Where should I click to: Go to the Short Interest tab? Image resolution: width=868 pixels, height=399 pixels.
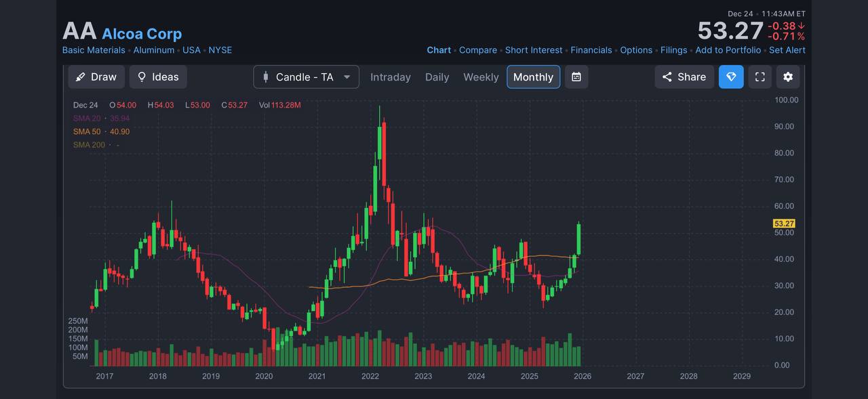[x=534, y=50]
